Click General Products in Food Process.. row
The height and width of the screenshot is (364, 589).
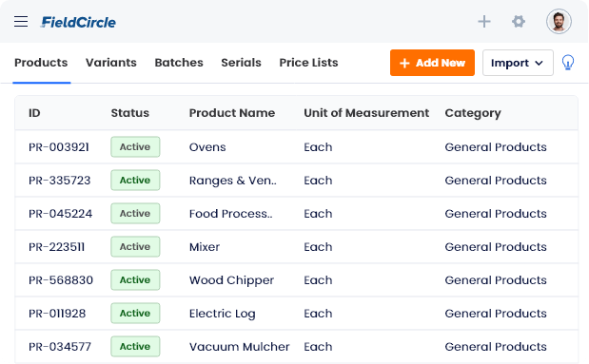click(496, 214)
